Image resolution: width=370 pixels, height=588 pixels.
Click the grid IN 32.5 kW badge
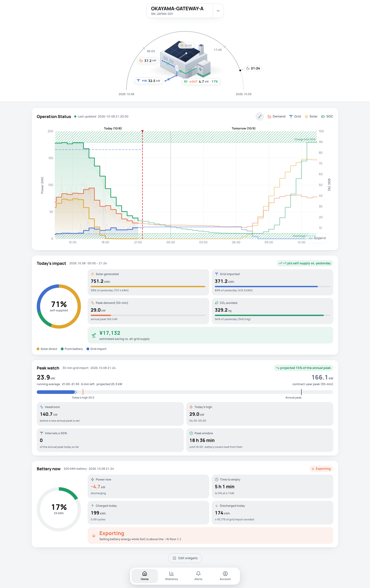pyautogui.click(x=149, y=81)
